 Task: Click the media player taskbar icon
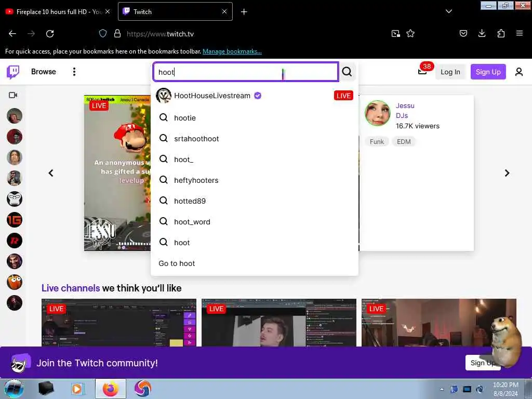pos(77,389)
